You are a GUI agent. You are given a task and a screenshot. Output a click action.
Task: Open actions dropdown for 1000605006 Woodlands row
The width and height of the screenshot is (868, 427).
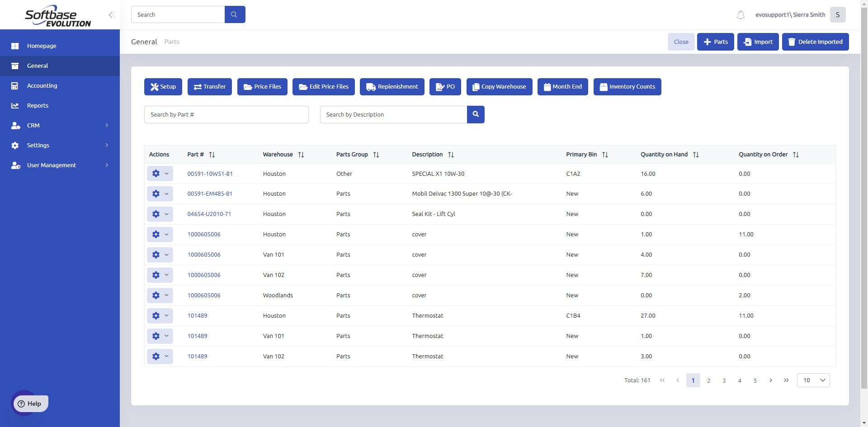tap(160, 296)
